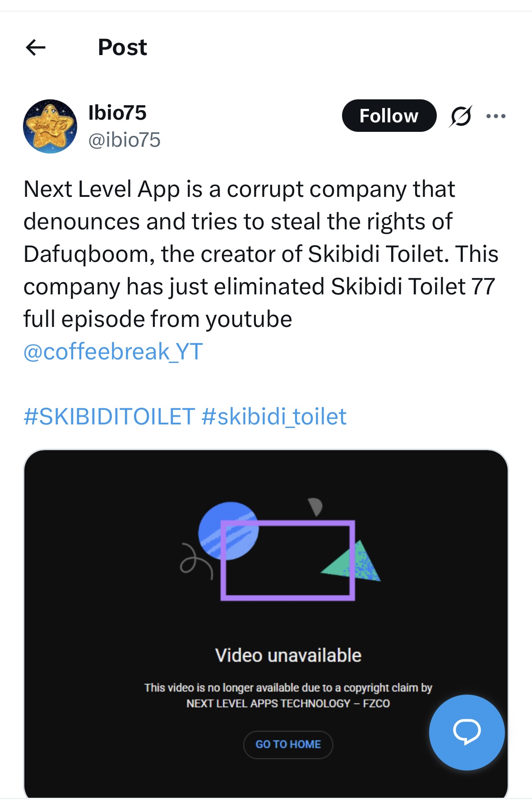Open the #SKIBIDITOILET hashtag
Viewport: 532px width, 801px height.
[109, 416]
